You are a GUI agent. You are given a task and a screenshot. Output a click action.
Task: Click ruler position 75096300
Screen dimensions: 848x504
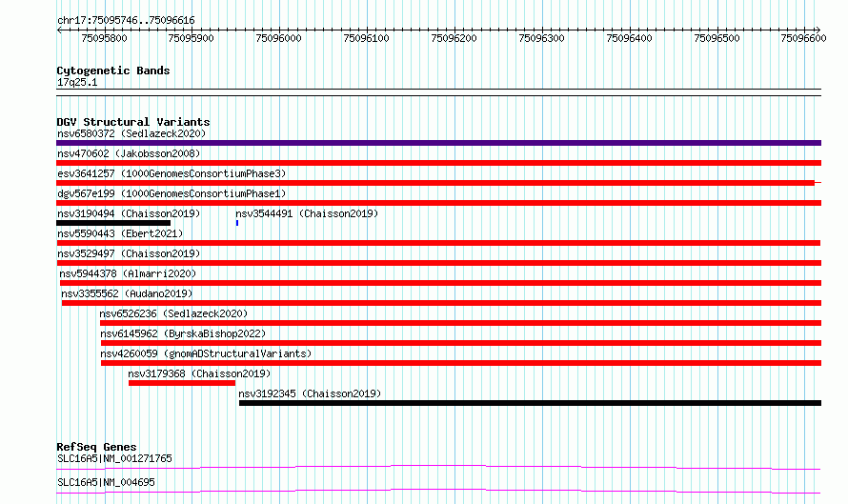click(x=541, y=38)
